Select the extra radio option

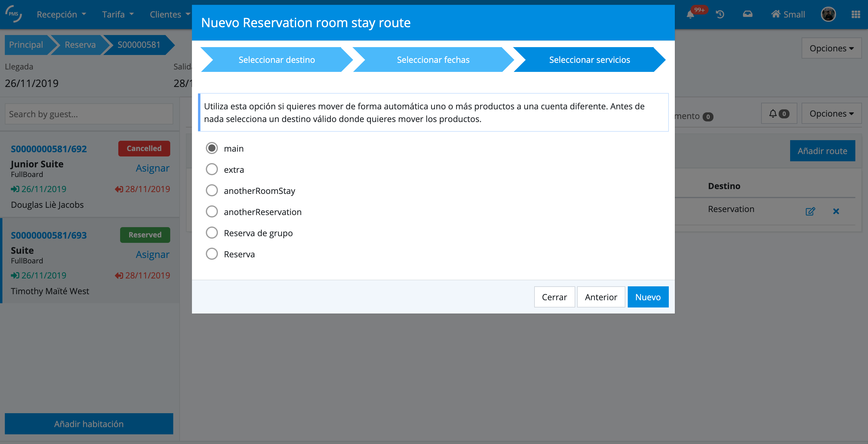coord(212,169)
